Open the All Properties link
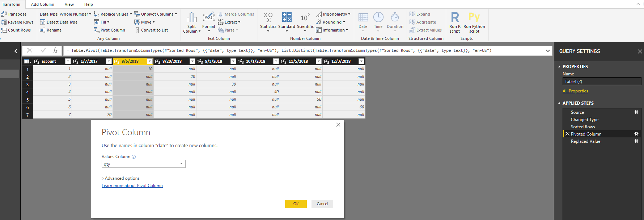Screen dimensions: 644x220 575,91
